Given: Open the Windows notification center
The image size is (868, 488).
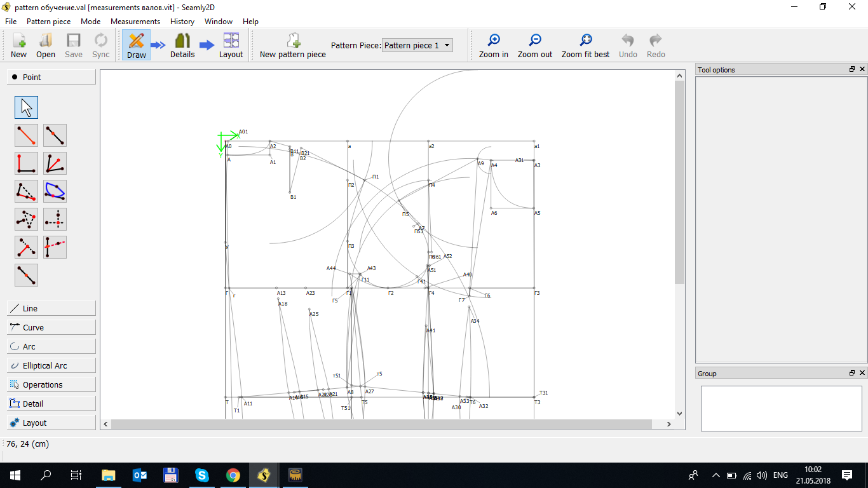Looking at the screenshot, I should tap(847, 475).
